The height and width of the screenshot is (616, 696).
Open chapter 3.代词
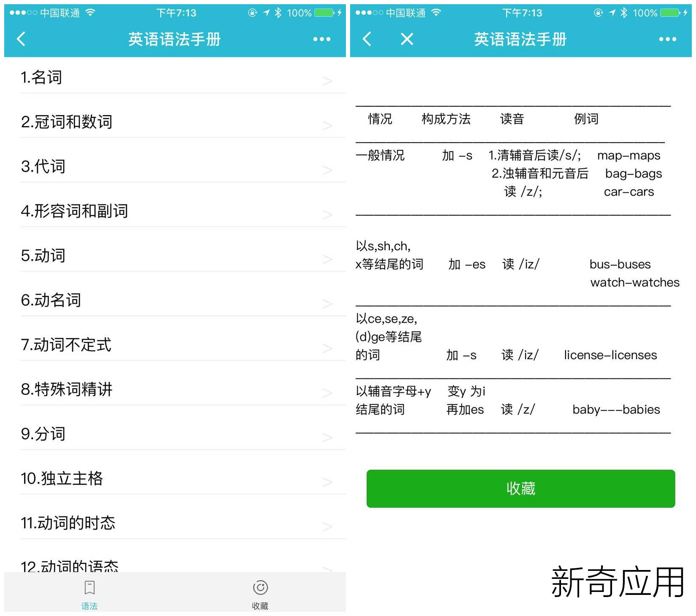coord(175,166)
